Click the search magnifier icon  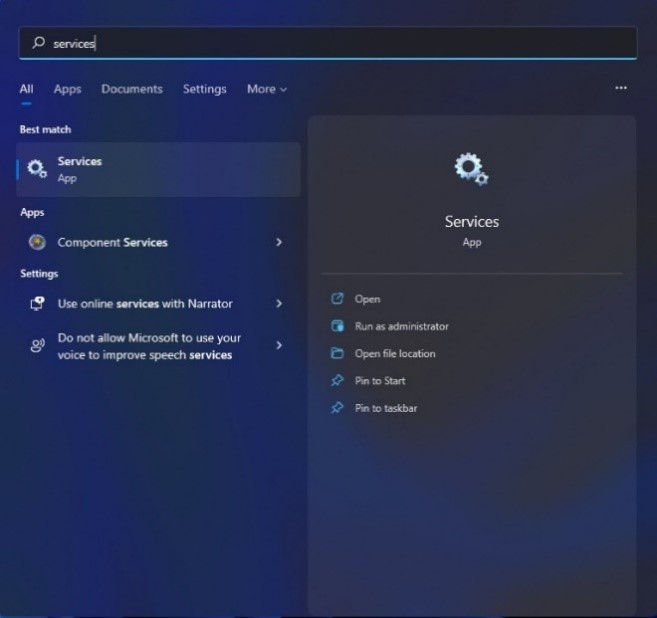coord(39,43)
